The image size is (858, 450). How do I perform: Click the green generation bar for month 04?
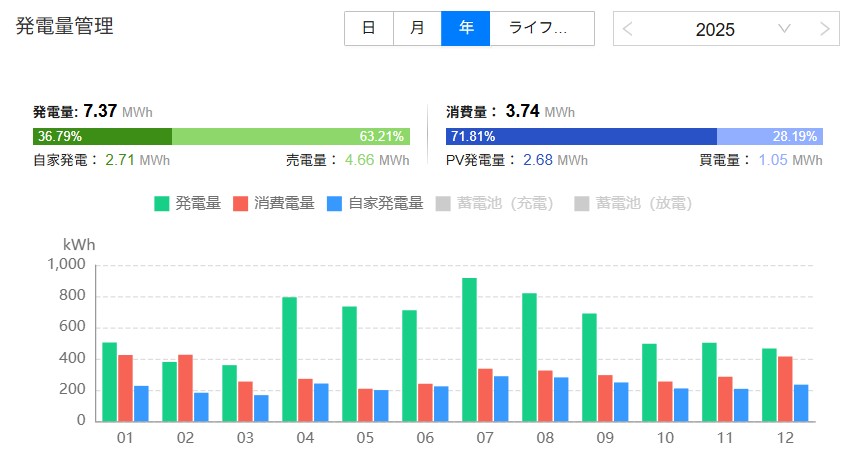coord(289,359)
